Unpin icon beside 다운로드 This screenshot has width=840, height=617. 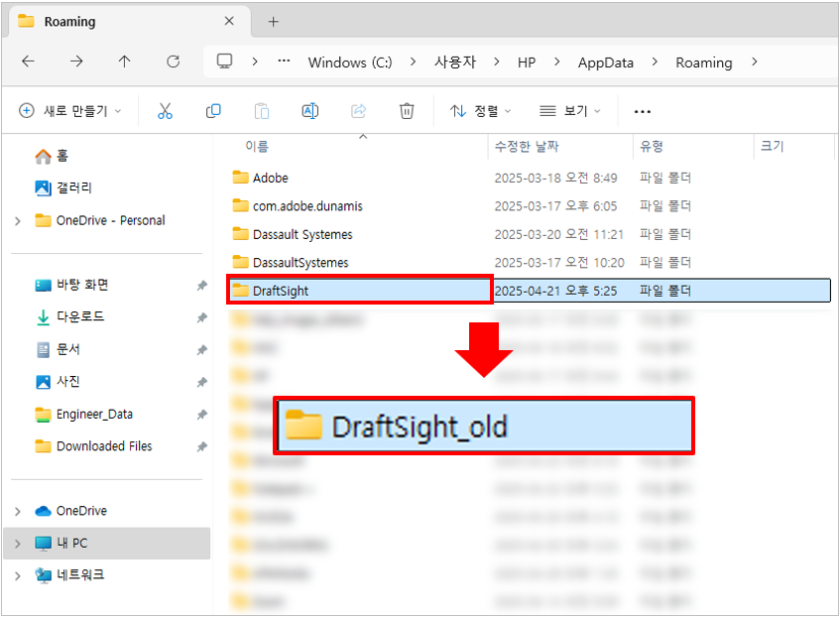pyautogui.click(x=202, y=317)
